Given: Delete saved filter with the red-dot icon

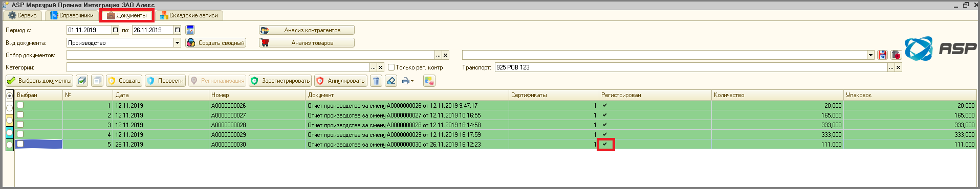Looking at the screenshot, I should tap(896, 55).
